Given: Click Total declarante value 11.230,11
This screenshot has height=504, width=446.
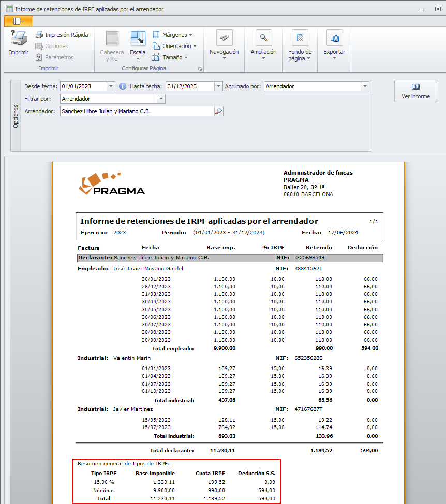Looking at the screenshot, I should tap(222, 450).
